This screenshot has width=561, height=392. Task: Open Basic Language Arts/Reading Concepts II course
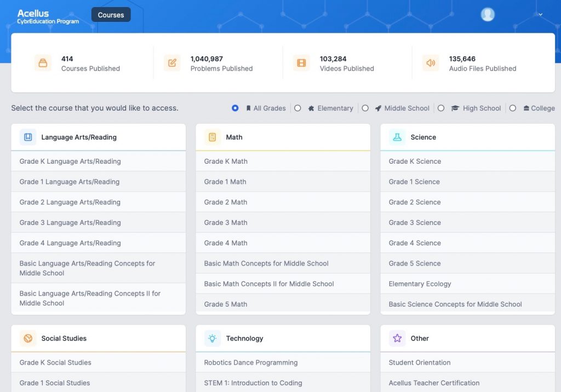click(99, 298)
